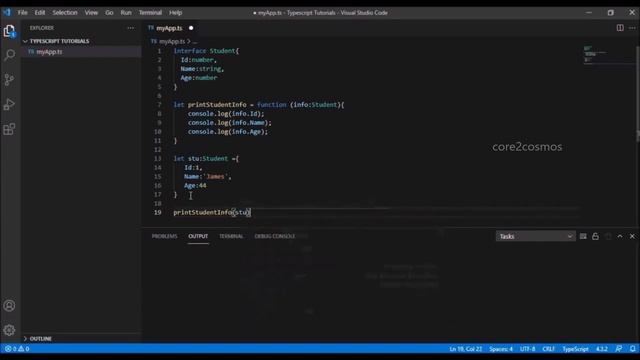Switch to the Output panel tab
This screenshot has width=640, height=360.
(x=198, y=236)
